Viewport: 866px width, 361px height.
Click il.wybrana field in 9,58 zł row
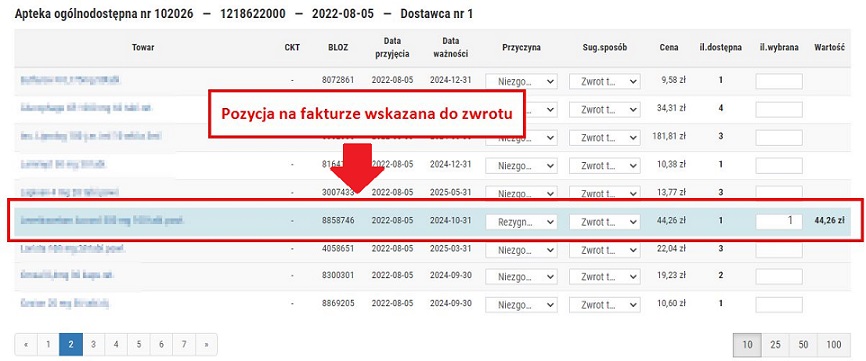coord(779,81)
